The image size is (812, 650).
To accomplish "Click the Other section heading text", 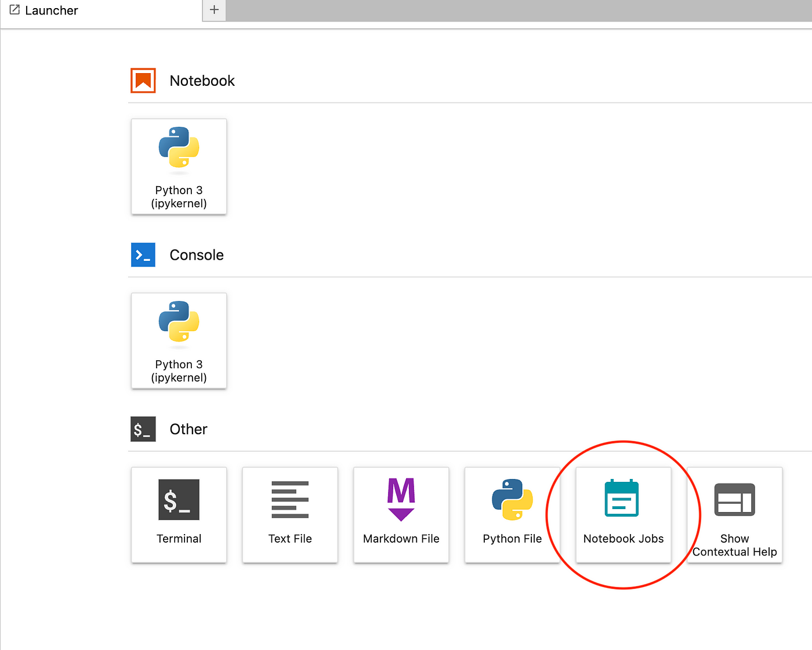I will pos(188,429).
